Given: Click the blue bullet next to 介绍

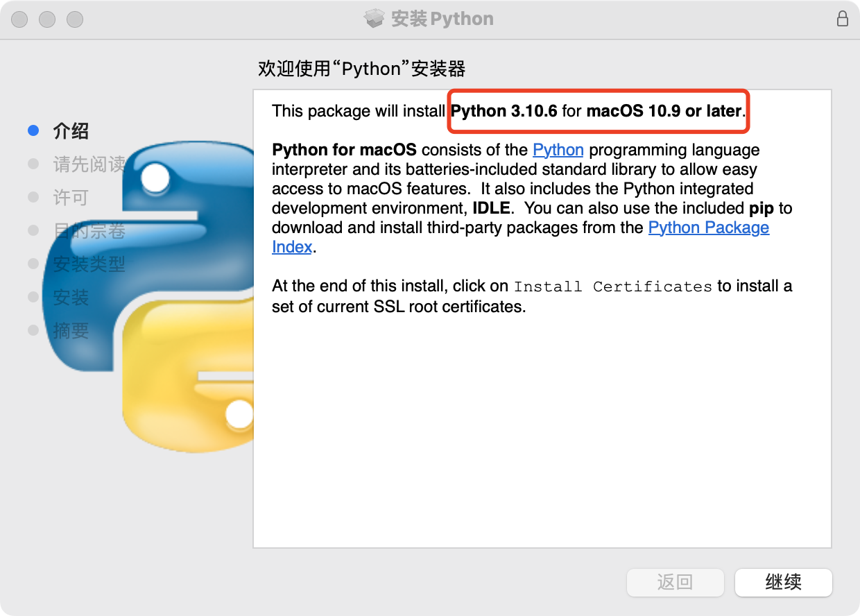Looking at the screenshot, I should 33,130.
